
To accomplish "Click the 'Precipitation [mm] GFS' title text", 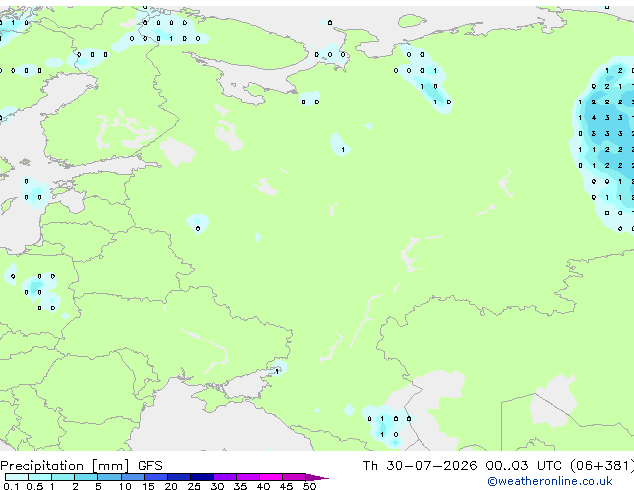I will pyautogui.click(x=81, y=466).
